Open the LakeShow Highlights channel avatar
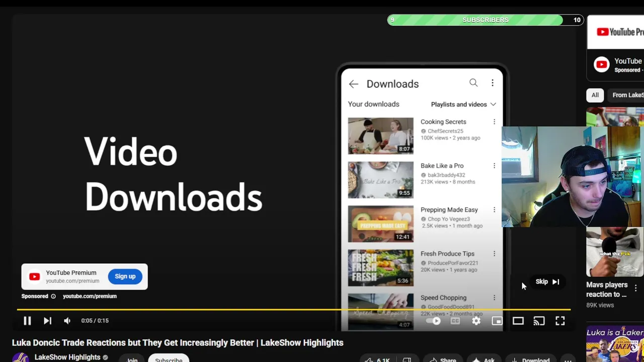The width and height of the screenshot is (644, 362). (21, 357)
